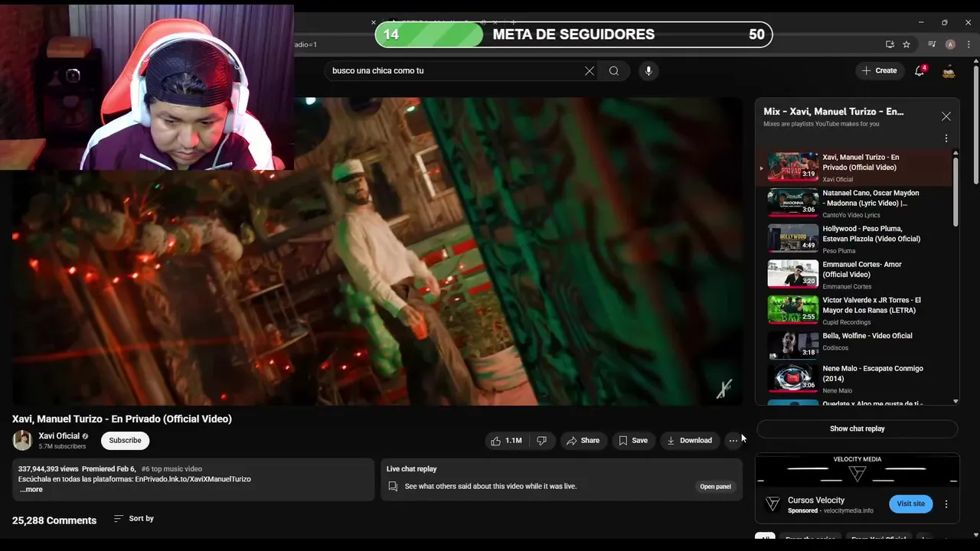This screenshot has height=551, width=980.
Task: Click the Velocity Media ad banner
Action: coord(857,470)
